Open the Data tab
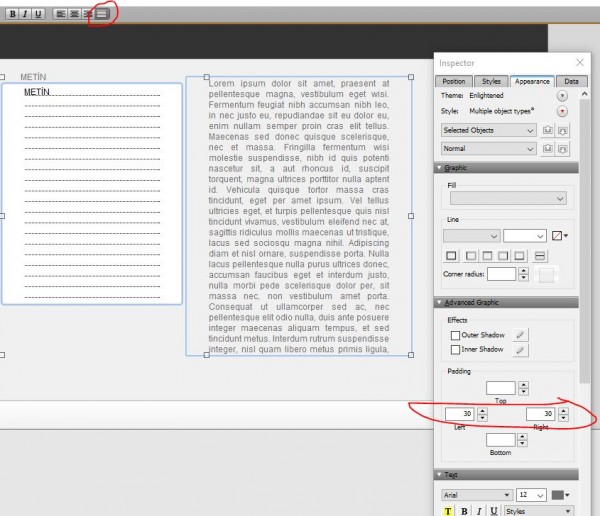The width and height of the screenshot is (600, 516). (x=571, y=81)
